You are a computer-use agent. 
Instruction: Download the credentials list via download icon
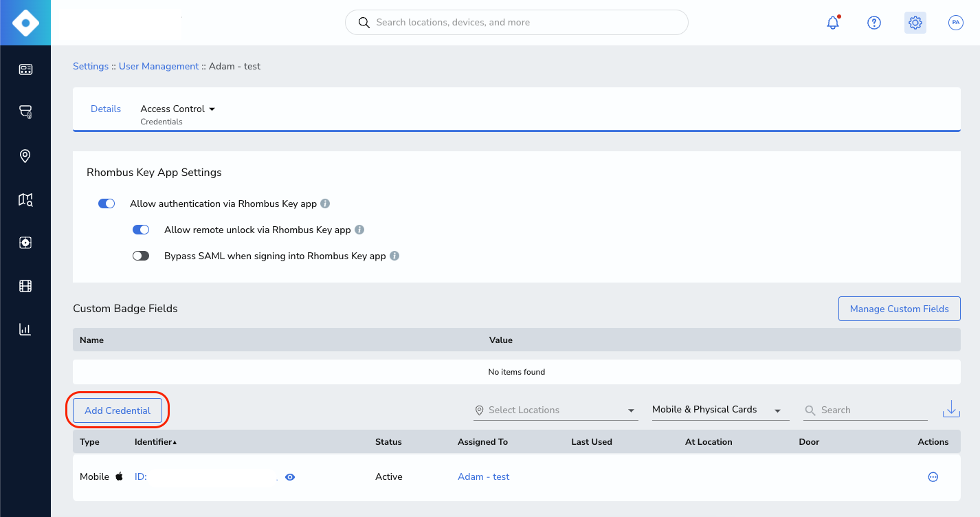(x=951, y=409)
